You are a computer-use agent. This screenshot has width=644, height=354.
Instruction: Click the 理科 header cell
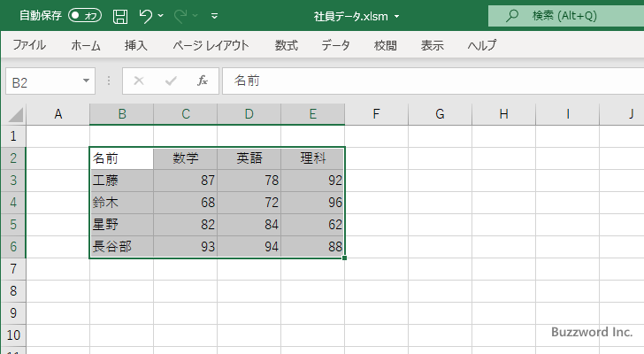312,158
